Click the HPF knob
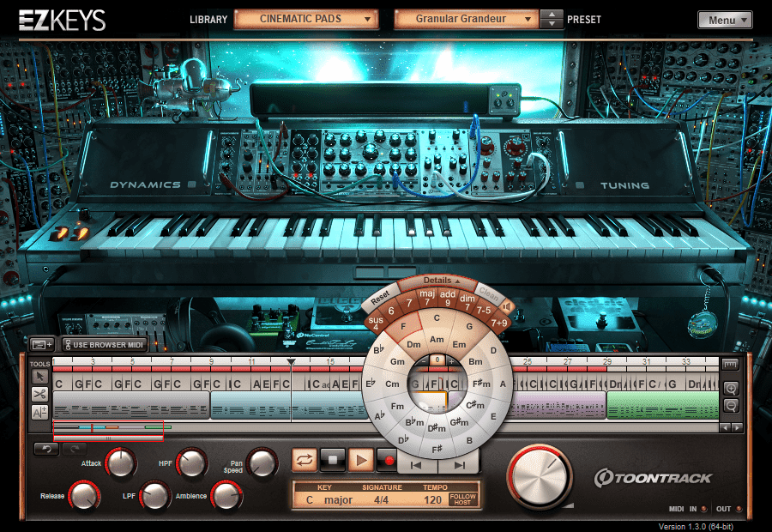The height and width of the screenshot is (532, 772). tap(191, 462)
